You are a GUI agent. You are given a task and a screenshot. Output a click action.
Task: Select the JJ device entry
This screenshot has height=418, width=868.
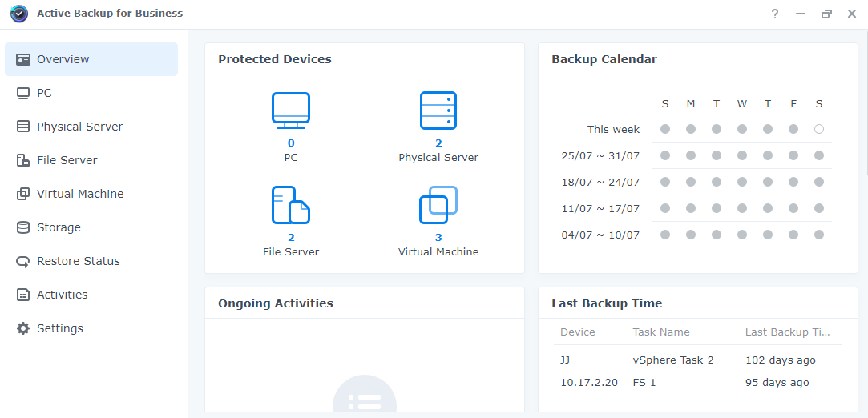565,360
